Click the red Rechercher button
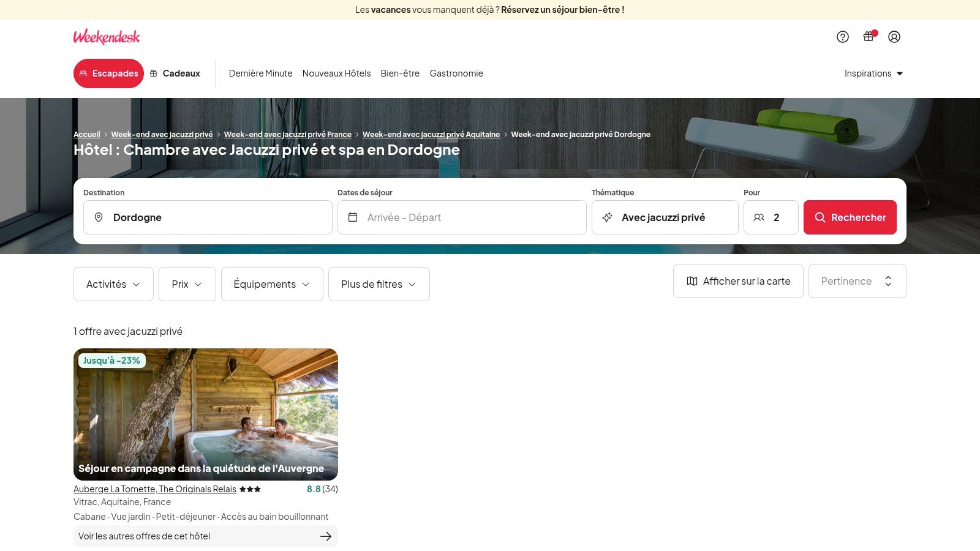Screen dimensions: 980x551 pyautogui.click(x=850, y=217)
